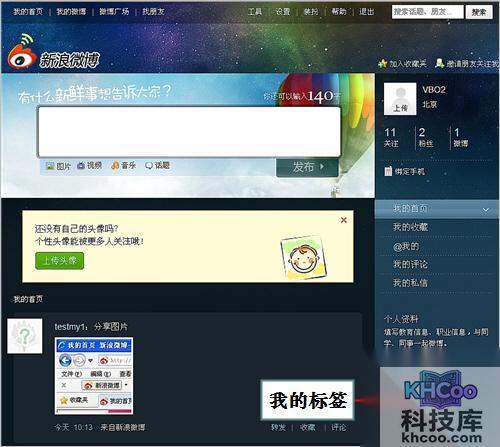Open the VBO2 username link

434,90
